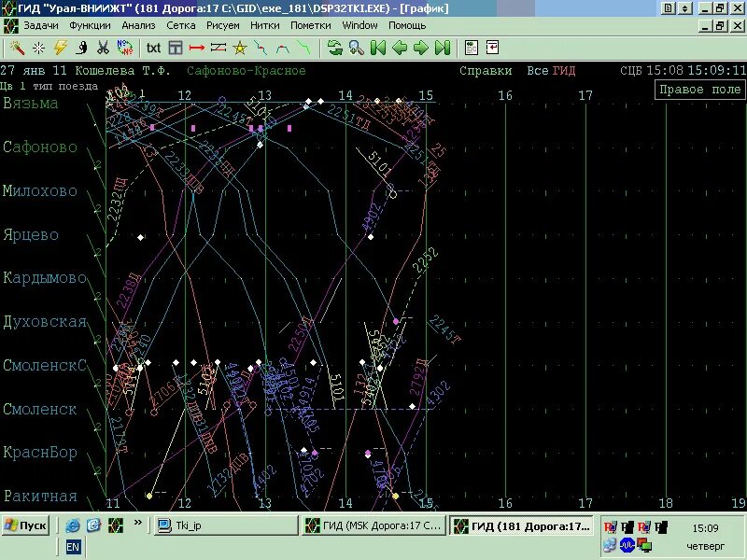Select the СмоленскС station label
747x560 pixels.
click(45, 365)
